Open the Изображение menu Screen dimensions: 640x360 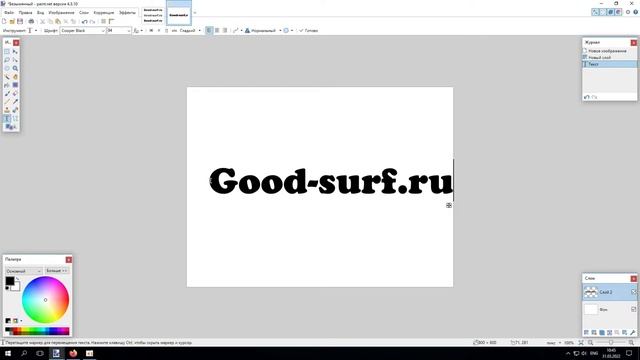point(61,13)
